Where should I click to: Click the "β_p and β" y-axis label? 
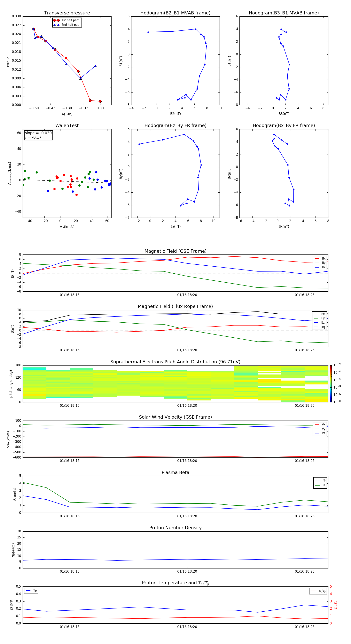14,494
